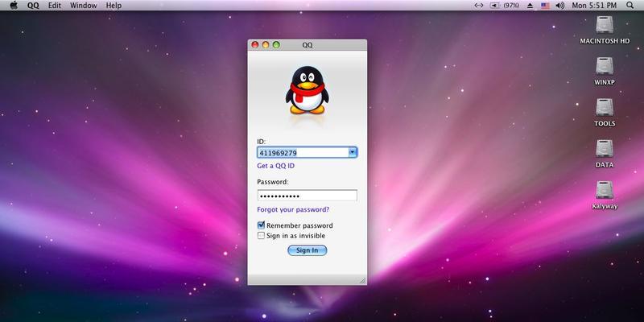Uncheck the Remember password checkbox

pyautogui.click(x=261, y=225)
